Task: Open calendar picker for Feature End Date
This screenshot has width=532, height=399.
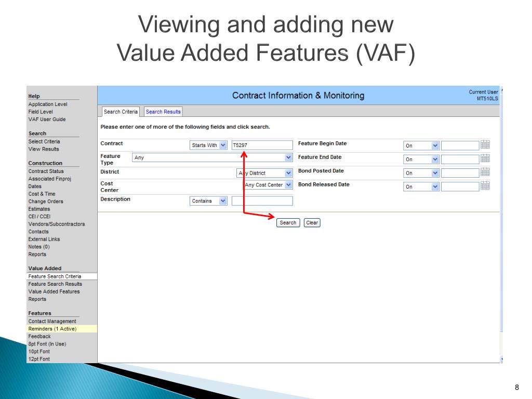Action: (485, 158)
